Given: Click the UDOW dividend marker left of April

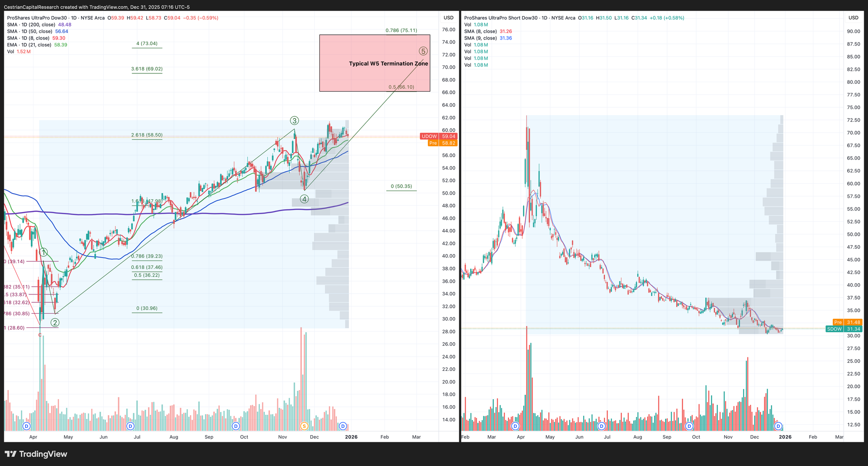Looking at the screenshot, I should [x=26, y=426].
